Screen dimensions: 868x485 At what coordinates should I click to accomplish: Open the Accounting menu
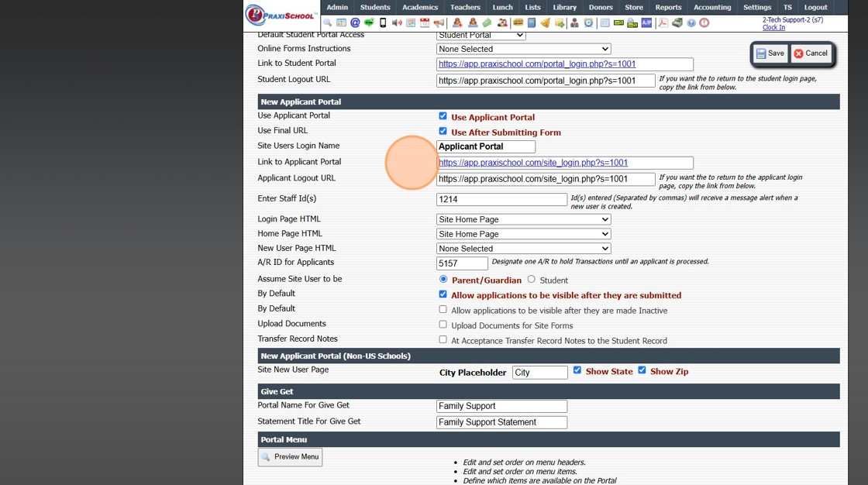coord(712,7)
